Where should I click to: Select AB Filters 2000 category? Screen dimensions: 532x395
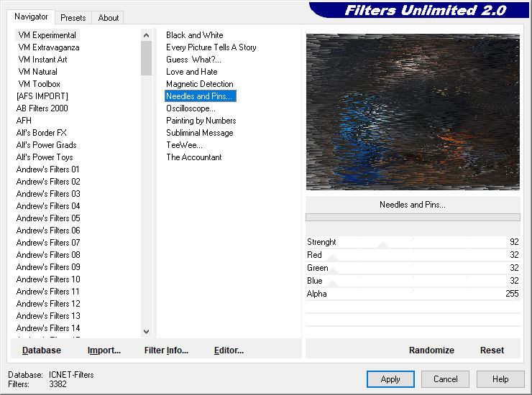point(42,108)
